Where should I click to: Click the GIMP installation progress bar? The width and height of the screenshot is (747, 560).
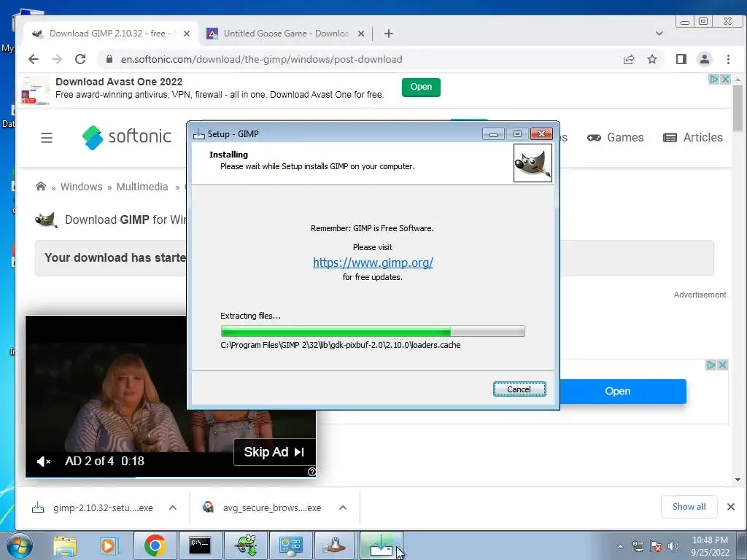pyautogui.click(x=373, y=332)
